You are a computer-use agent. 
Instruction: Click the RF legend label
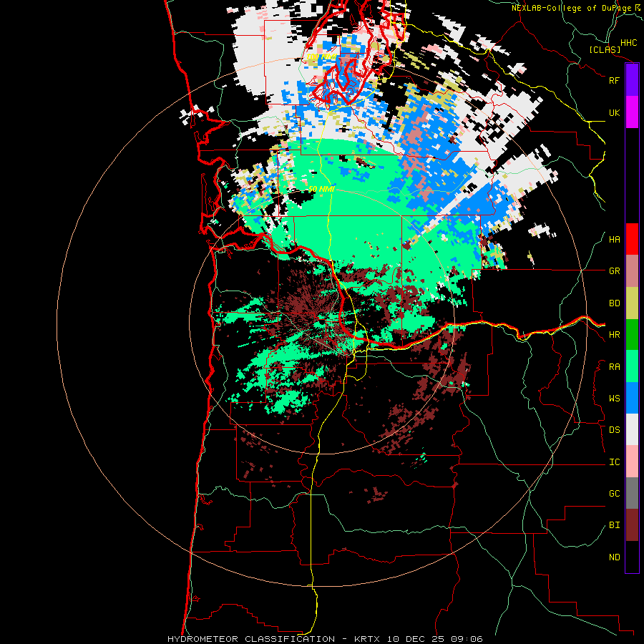[614, 80]
